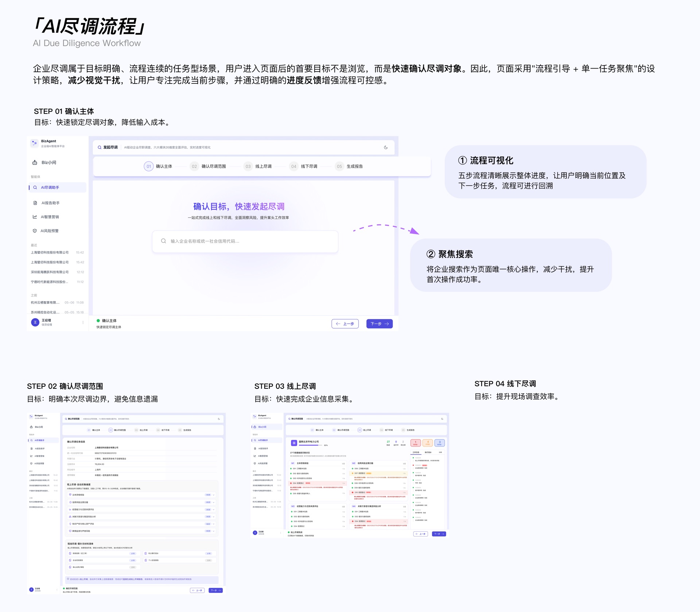This screenshot has height=612, width=700.
Task: Click shield icon of 主体资格核验 in Step 02
Action: click(x=70, y=495)
